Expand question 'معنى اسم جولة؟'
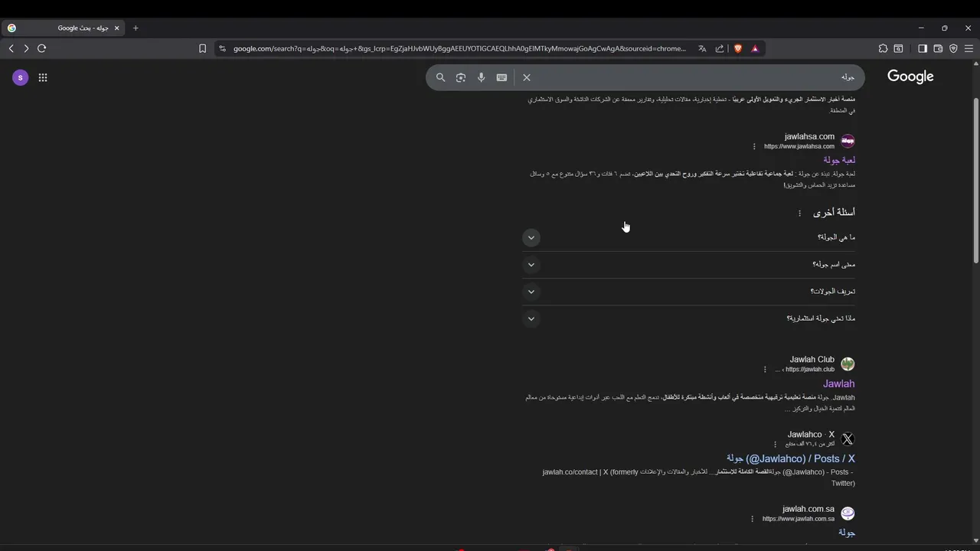The height and width of the screenshot is (551, 980). coord(688,265)
